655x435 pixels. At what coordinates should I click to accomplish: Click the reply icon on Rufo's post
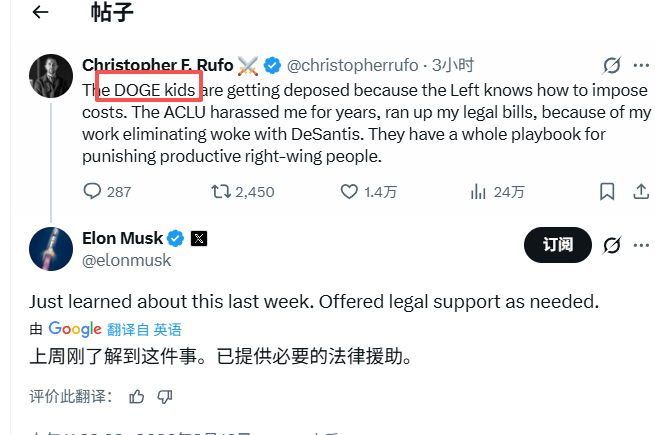tap(92, 191)
